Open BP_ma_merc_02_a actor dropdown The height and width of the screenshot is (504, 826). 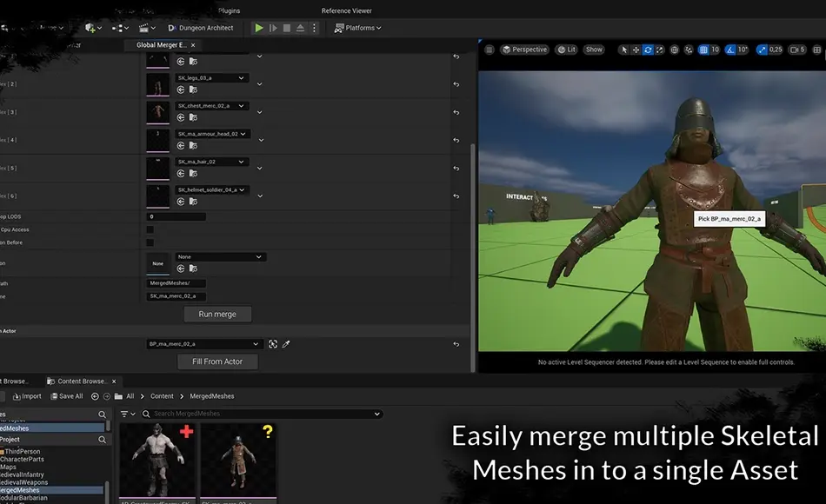[x=203, y=344]
